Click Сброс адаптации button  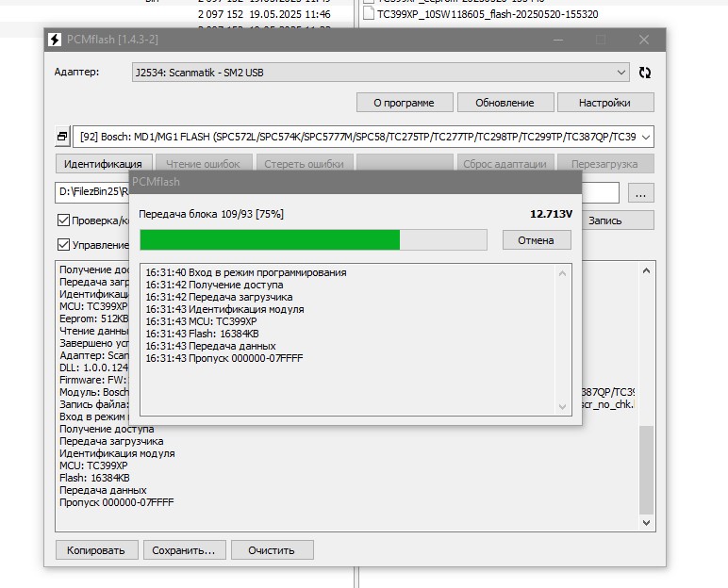(x=505, y=164)
